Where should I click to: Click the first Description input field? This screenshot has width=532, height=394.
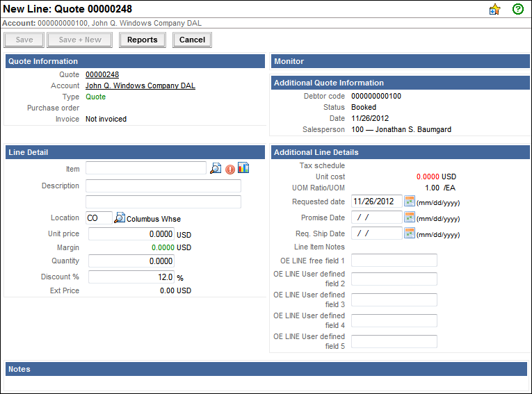tap(163, 186)
